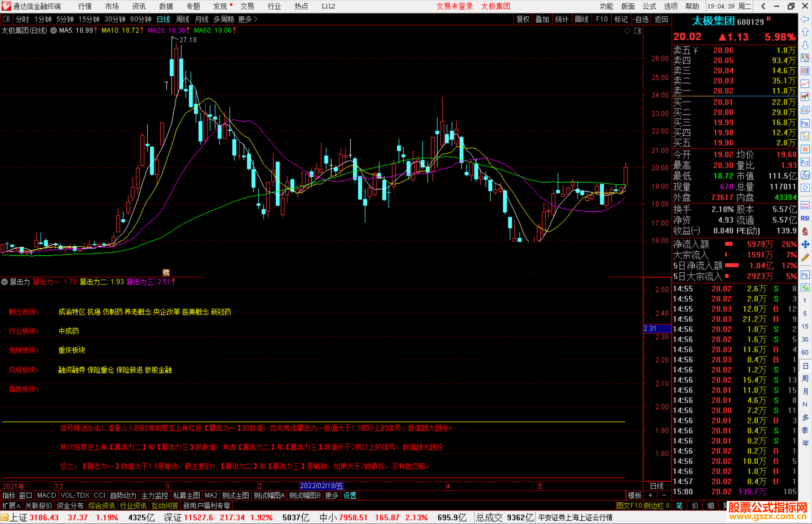Click the plus zoom-in button beside 模板
Screen dimensions: 812x524
tap(650, 495)
